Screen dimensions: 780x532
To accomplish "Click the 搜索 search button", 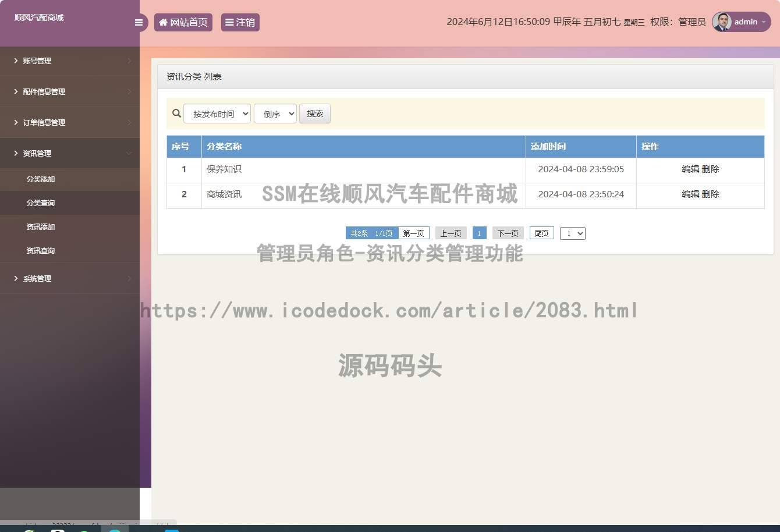I will click(x=315, y=114).
